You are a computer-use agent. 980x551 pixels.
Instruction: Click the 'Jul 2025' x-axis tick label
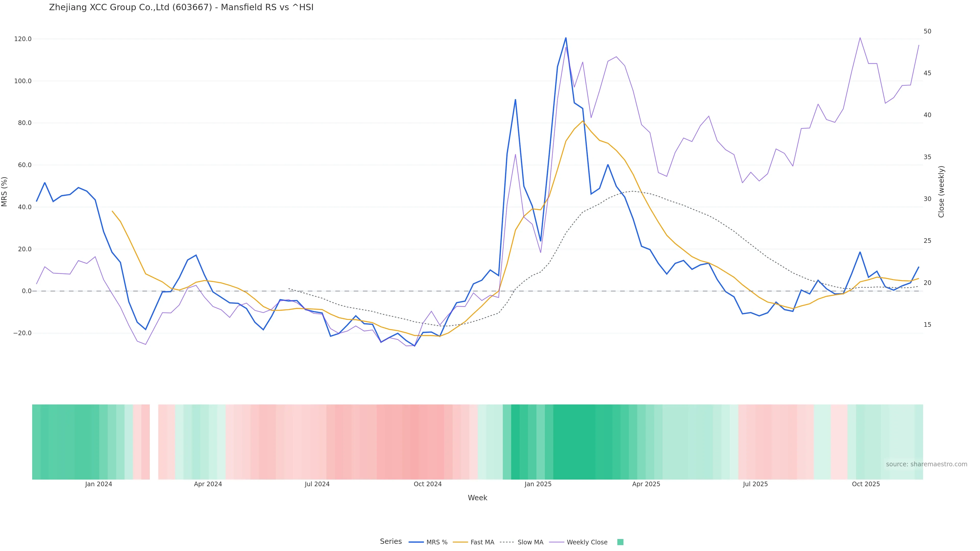(x=755, y=484)
